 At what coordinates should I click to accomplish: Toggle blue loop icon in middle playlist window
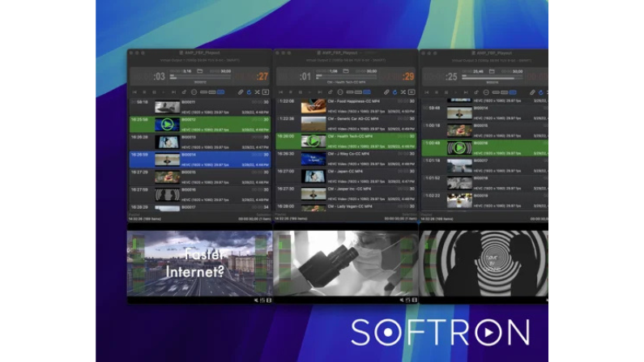coord(395,92)
